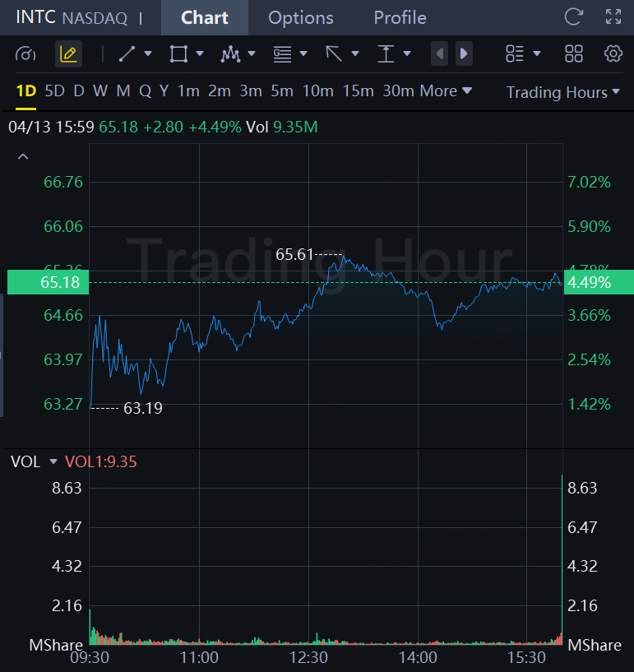Select the W weekly timeframe
The width and height of the screenshot is (634, 672).
coord(100,91)
